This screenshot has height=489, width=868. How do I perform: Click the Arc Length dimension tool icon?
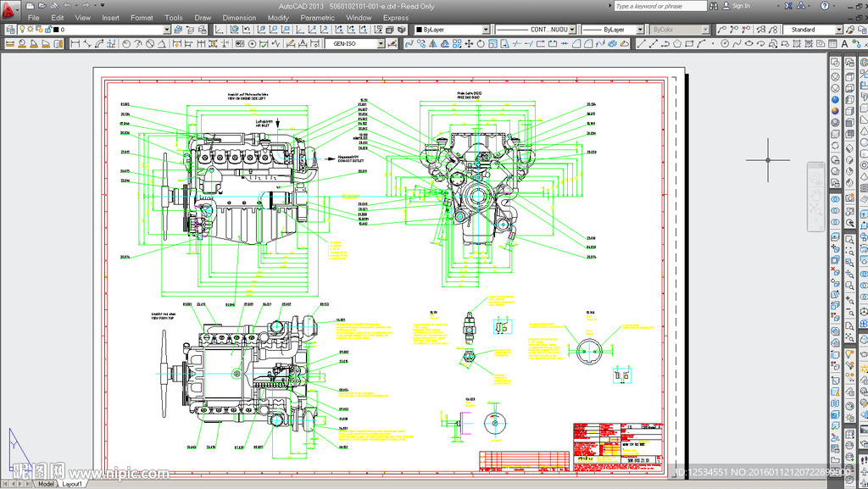click(99, 44)
